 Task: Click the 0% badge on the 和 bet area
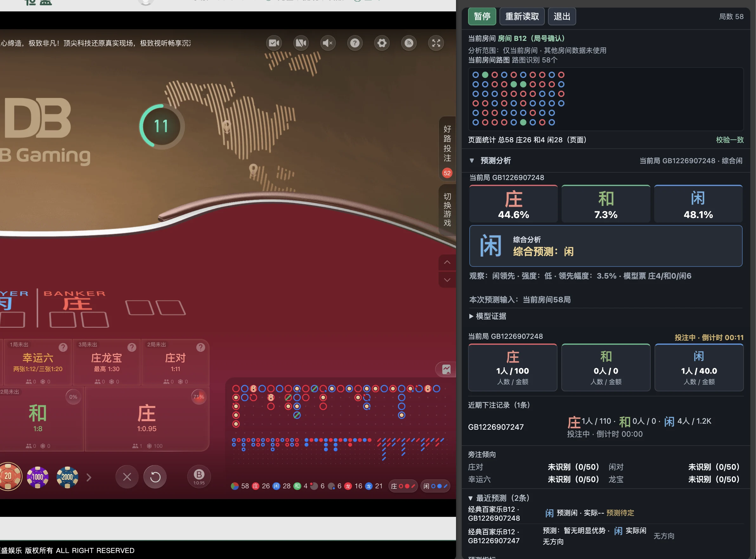73,397
